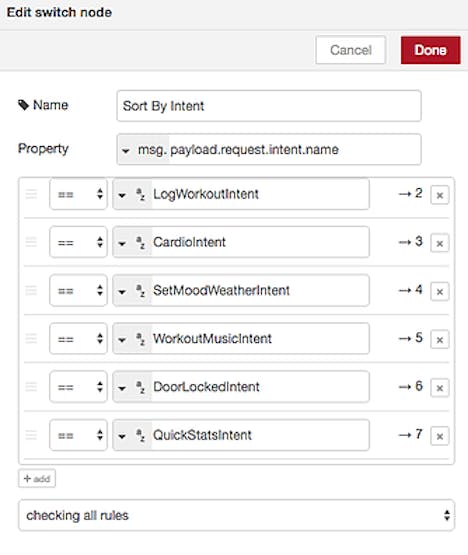Cancel editing the switch node

(350, 50)
